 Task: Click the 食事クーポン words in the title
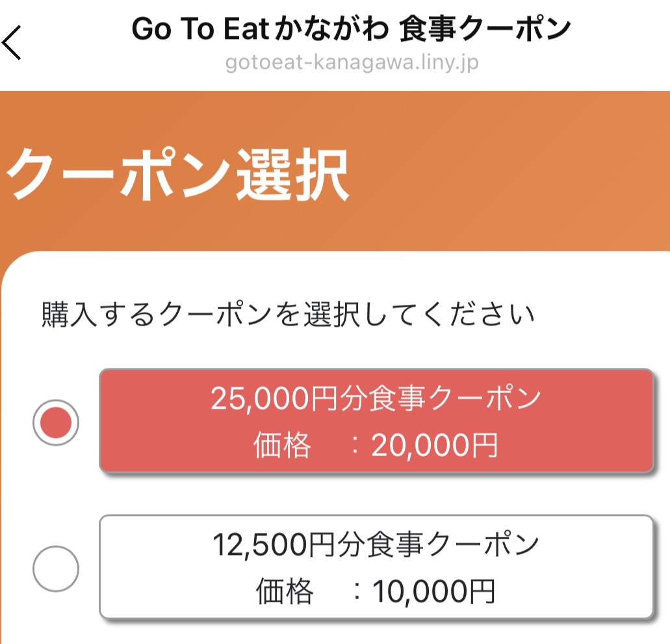point(485,30)
